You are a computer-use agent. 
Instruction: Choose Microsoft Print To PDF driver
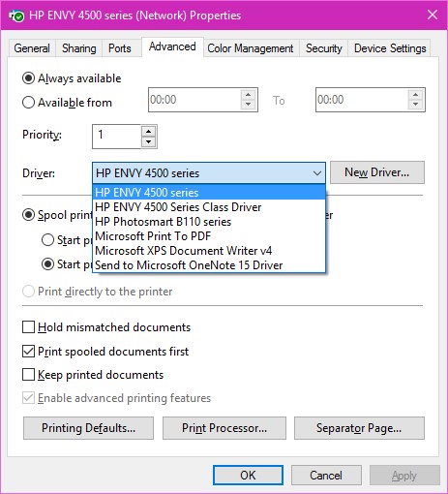pyautogui.click(x=209, y=236)
